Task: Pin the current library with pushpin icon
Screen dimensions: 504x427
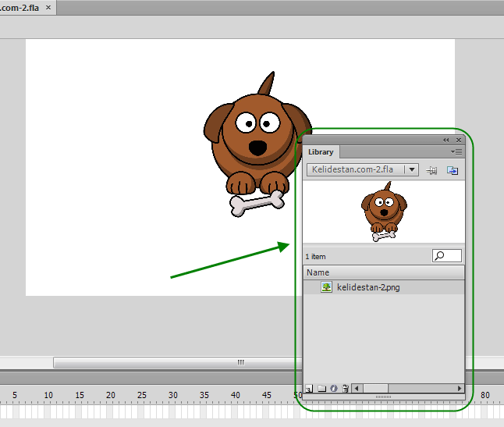Action: coord(431,170)
